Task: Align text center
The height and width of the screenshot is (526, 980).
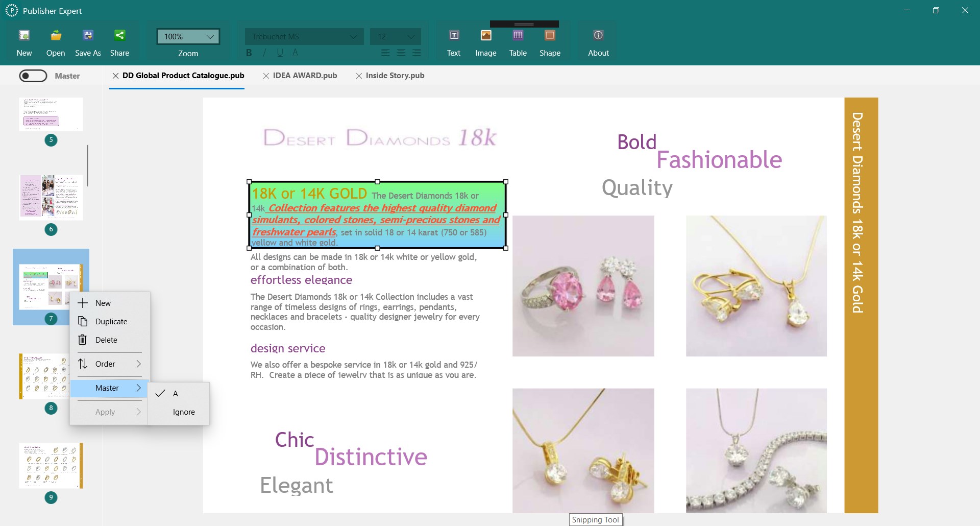Action: pos(401,53)
